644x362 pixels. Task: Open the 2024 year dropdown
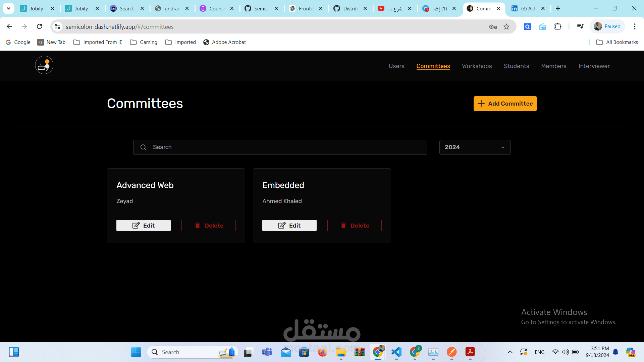tap(474, 147)
